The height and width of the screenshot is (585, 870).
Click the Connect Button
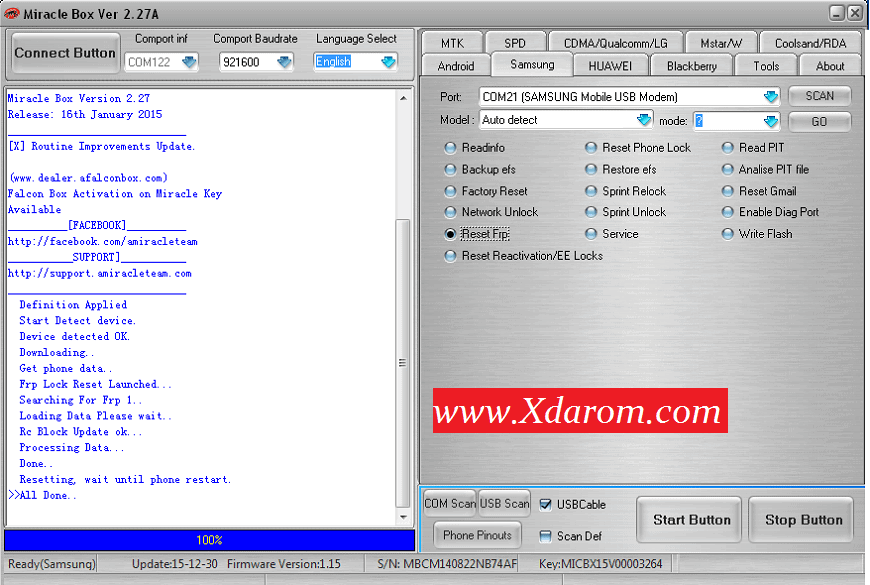tap(65, 53)
